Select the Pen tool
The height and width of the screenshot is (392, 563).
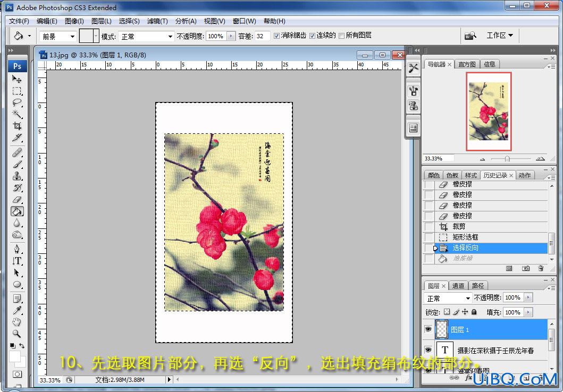[17, 249]
